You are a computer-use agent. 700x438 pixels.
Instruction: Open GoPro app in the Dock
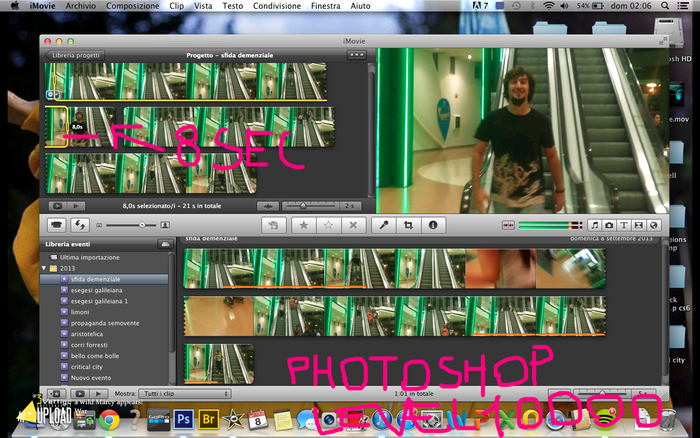158,420
